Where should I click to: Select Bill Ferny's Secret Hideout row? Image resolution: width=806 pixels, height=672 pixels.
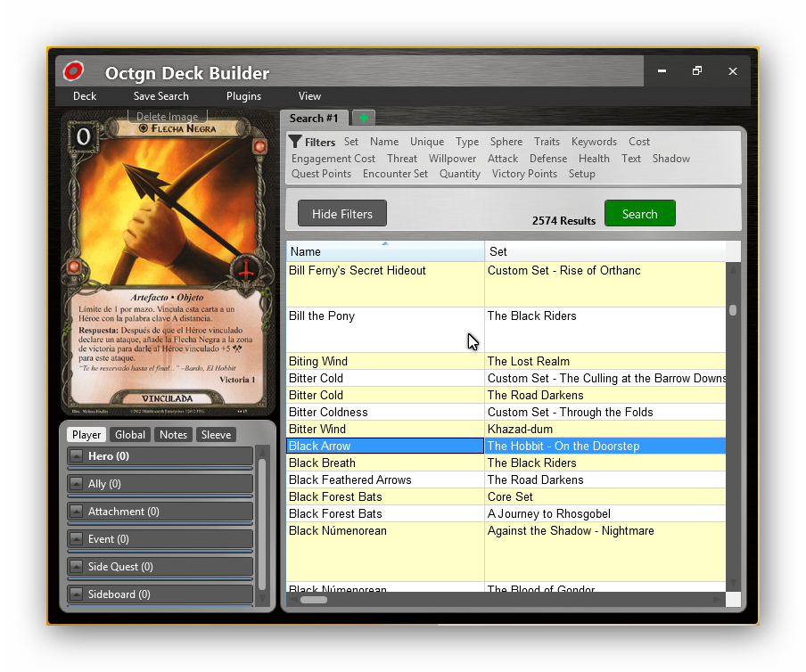[x=506, y=284]
